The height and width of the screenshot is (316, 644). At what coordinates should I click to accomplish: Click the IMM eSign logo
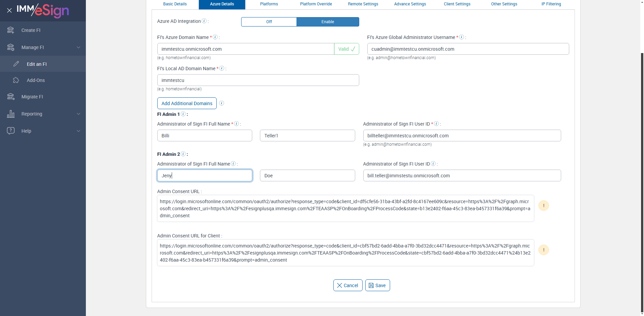[43, 10]
